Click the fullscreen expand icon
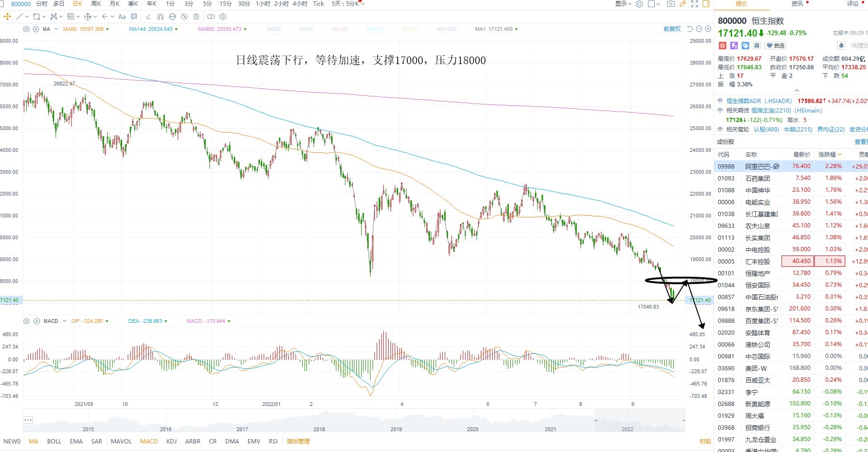Viewport: 868px width, 452px height. click(x=695, y=4)
